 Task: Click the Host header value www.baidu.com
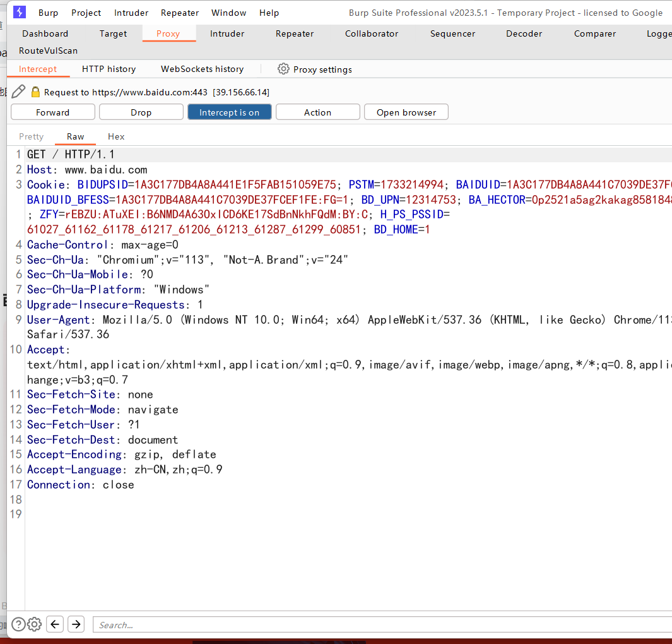(106, 170)
